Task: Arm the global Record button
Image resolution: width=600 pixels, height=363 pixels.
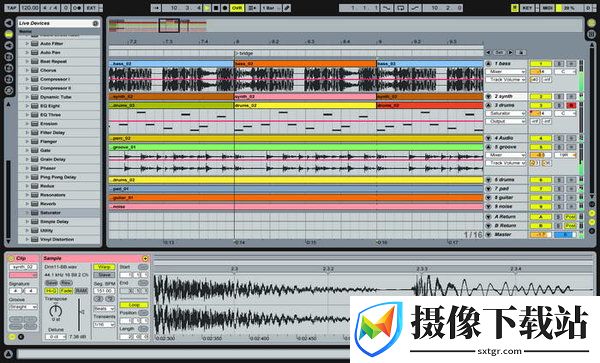Action: (225, 8)
